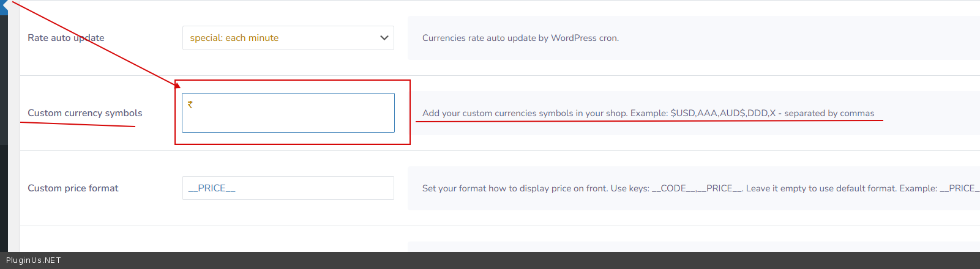Click 'separated by commas' in the help text

pyautogui.click(x=829, y=113)
